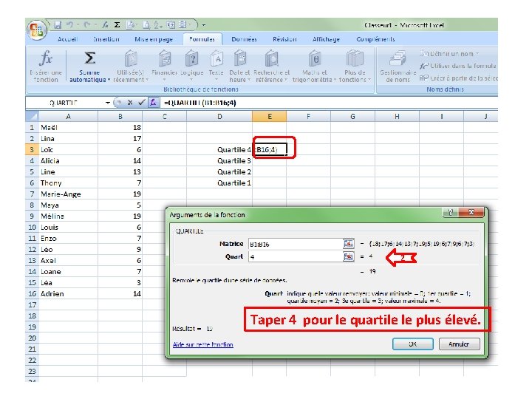The width and height of the screenshot is (532, 399).
Task: Select row 7 header
Action: click(33, 194)
